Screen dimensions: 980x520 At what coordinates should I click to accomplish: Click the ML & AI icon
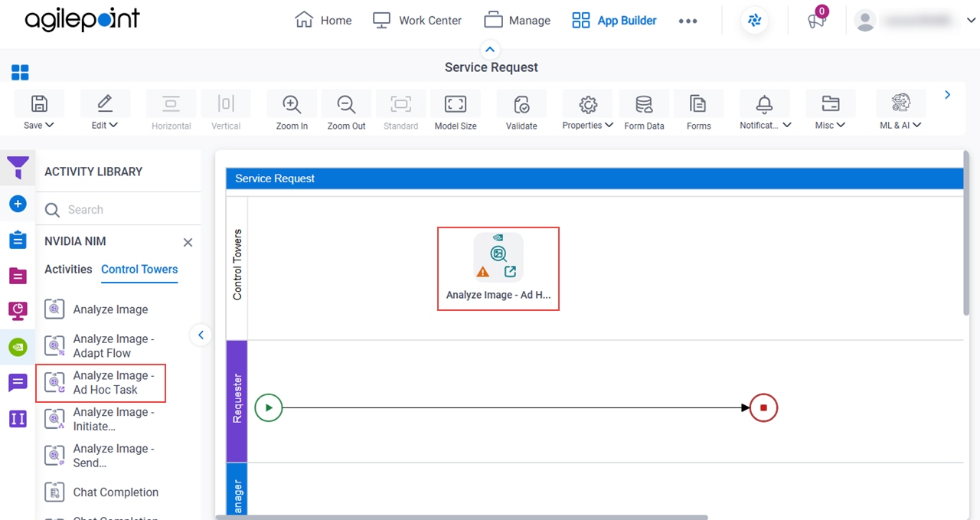tap(900, 103)
